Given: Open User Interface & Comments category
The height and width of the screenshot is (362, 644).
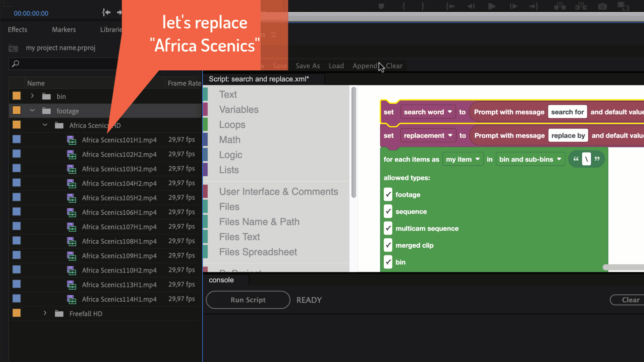Looking at the screenshot, I should [x=279, y=192].
